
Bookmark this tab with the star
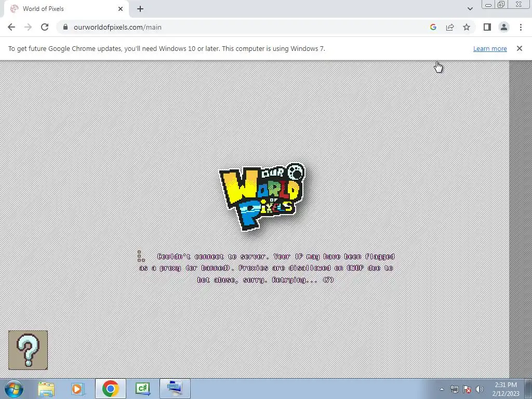467,27
